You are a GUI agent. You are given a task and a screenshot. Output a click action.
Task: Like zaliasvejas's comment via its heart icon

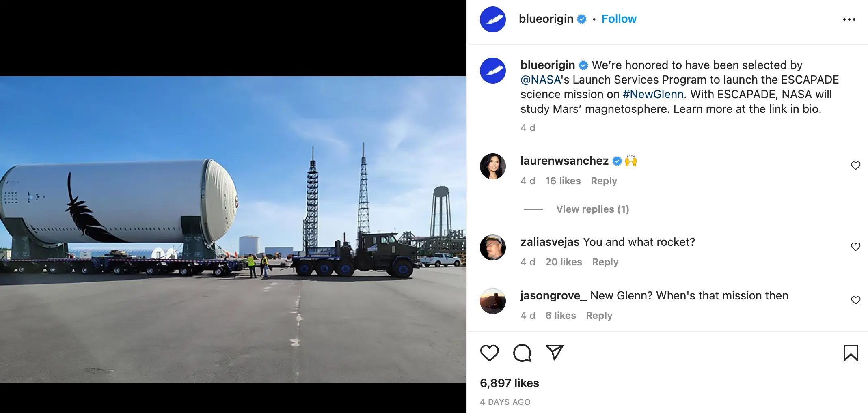(x=856, y=246)
